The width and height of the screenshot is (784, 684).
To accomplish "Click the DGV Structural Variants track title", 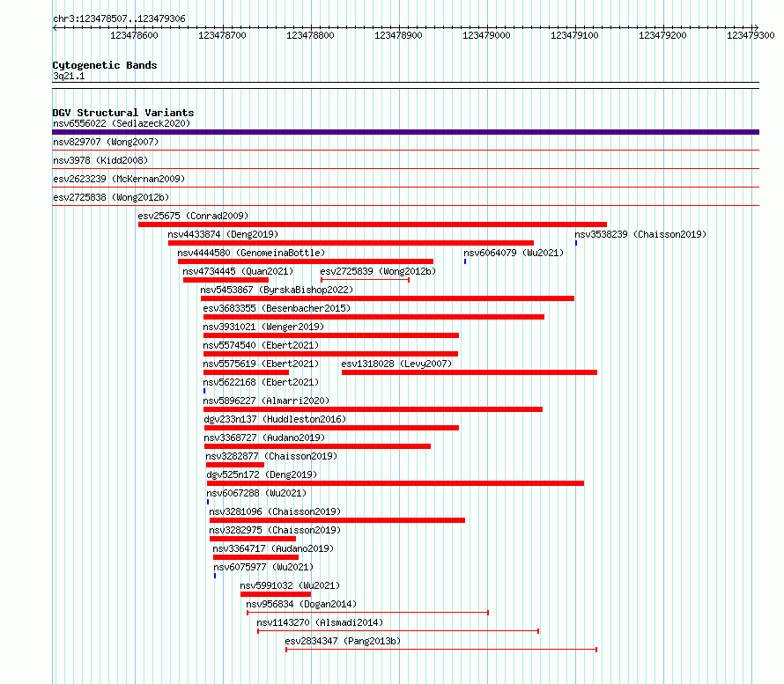I will click(x=123, y=113).
